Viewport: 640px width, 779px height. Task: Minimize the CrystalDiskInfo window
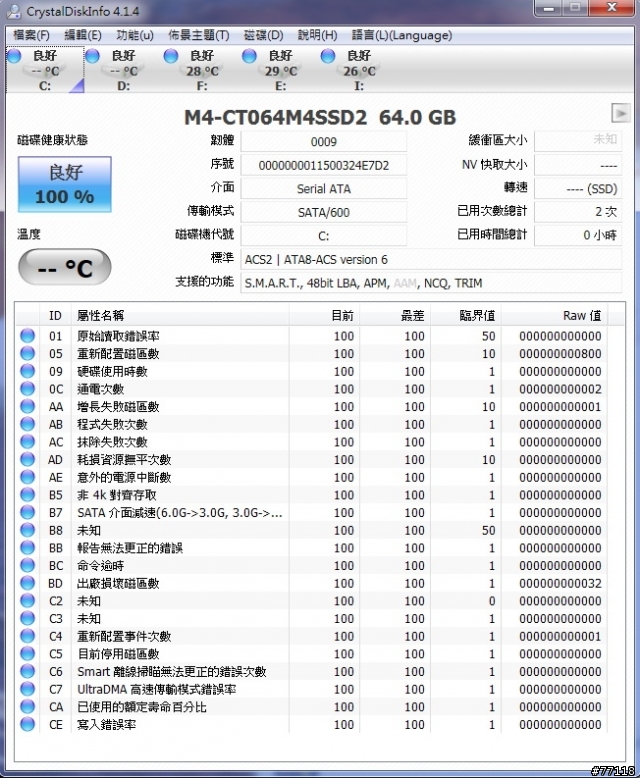[549, 8]
